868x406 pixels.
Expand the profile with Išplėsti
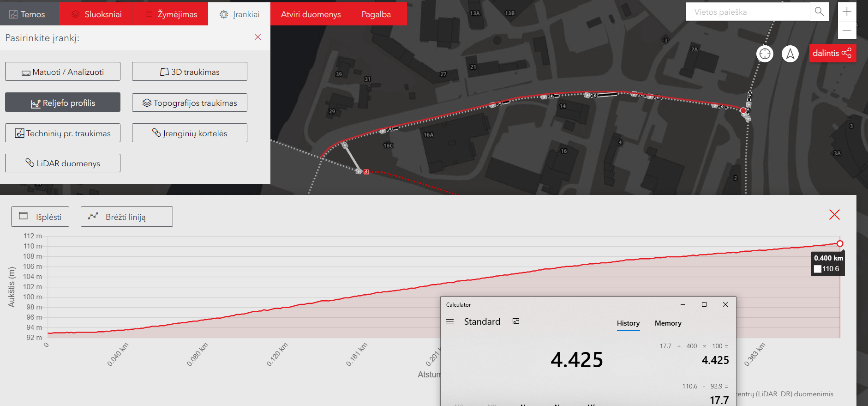point(40,217)
